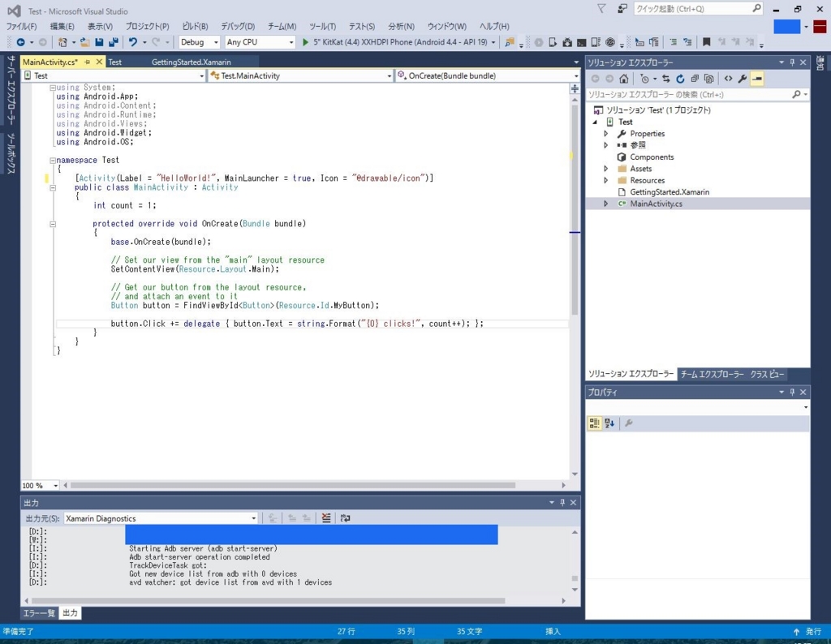
Task: Click the View Code angle brackets icon
Action: [728, 79]
